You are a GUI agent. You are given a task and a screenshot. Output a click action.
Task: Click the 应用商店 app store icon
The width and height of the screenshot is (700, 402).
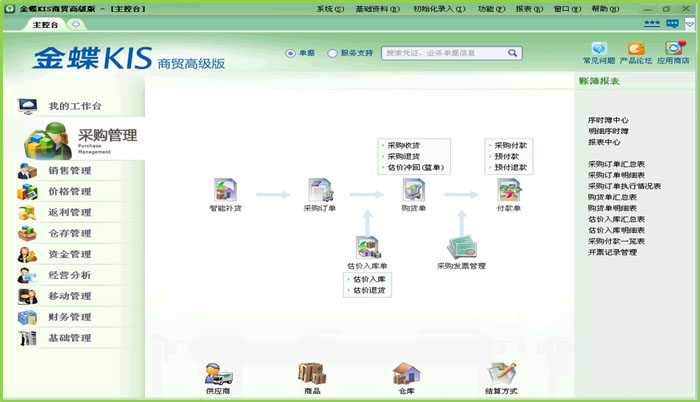tap(675, 48)
